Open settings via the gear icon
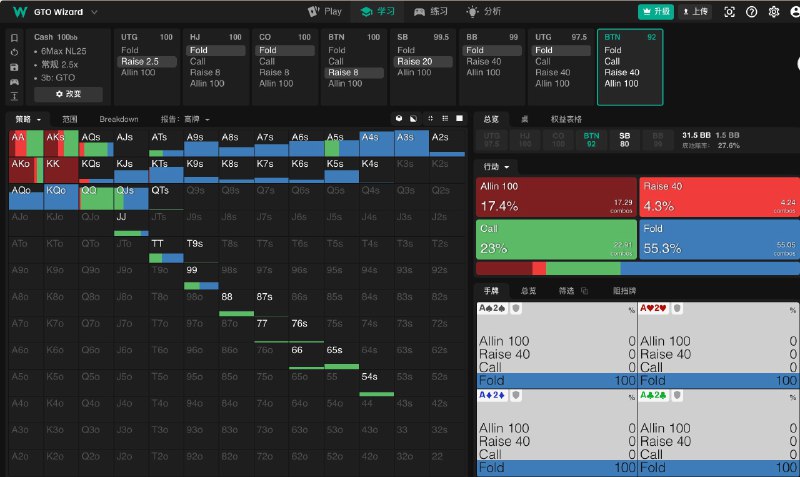Screen dimensions: 800x477 773,12
